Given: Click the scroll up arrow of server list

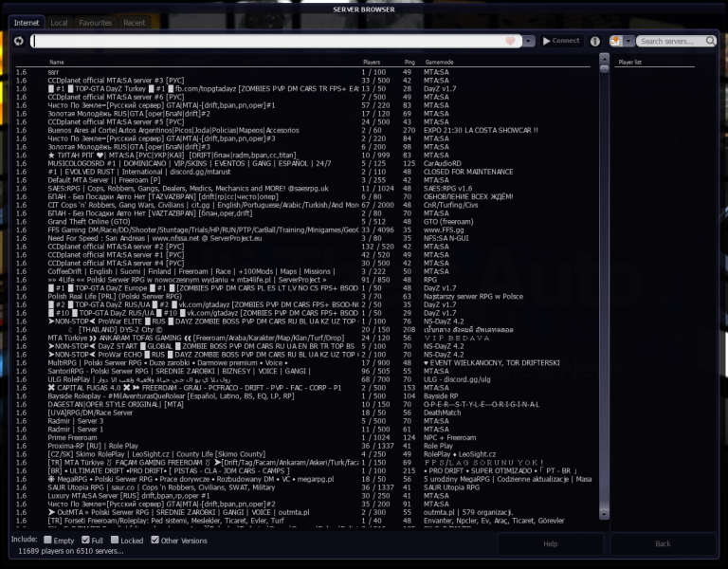Looking at the screenshot, I should tap(605, 59).
